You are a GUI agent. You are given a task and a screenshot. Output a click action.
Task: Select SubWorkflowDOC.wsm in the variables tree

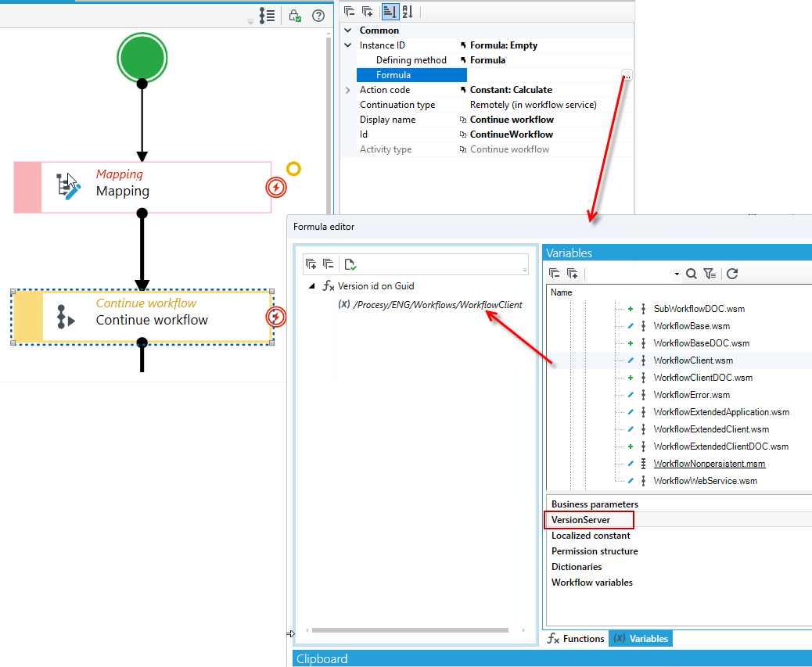click(699, 309)
